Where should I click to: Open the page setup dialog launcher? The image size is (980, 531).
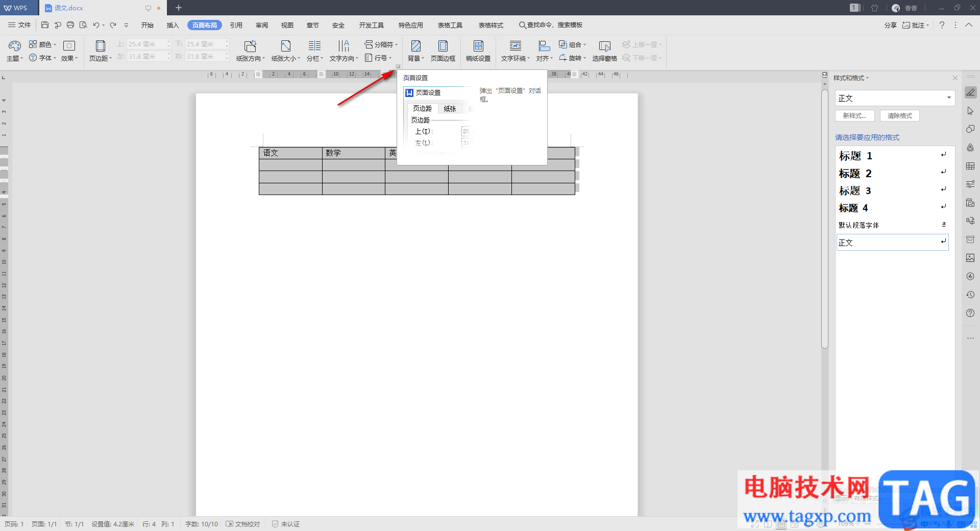pos(398,66)
